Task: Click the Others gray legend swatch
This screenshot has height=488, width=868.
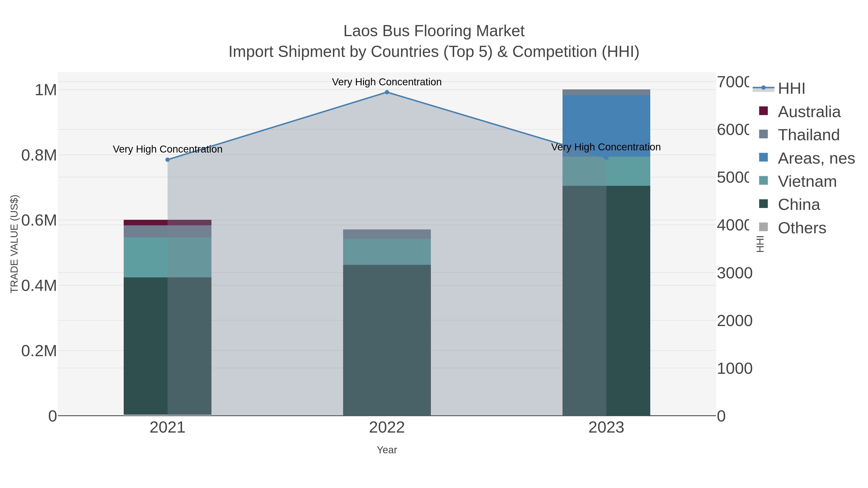Action: (763, 227)
